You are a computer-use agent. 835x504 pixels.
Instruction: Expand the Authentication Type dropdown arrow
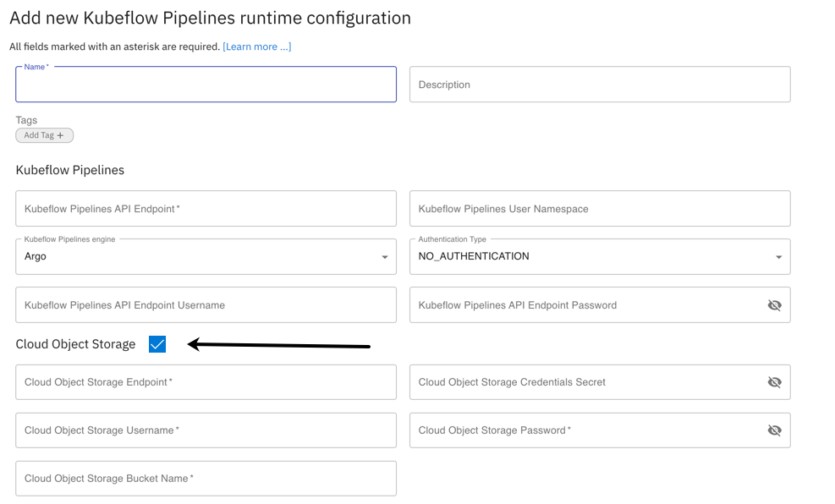tap(779, 257)
